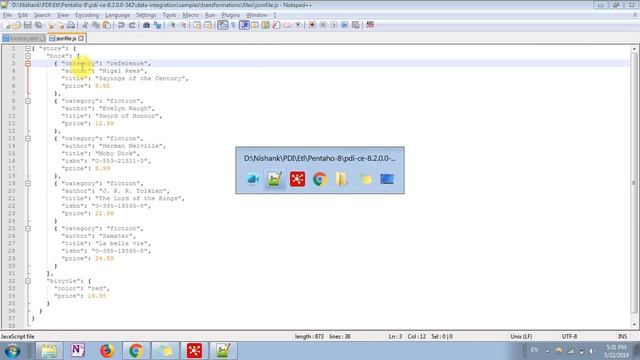
Task: Click the Redo toolbar icon
Action: (x=132, y=25)
